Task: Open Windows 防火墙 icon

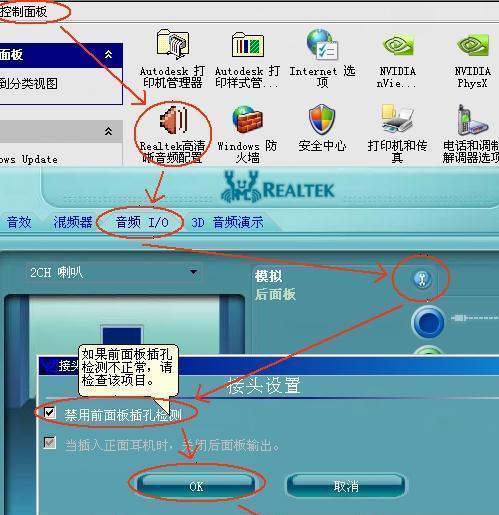Action: coord(247,119)
